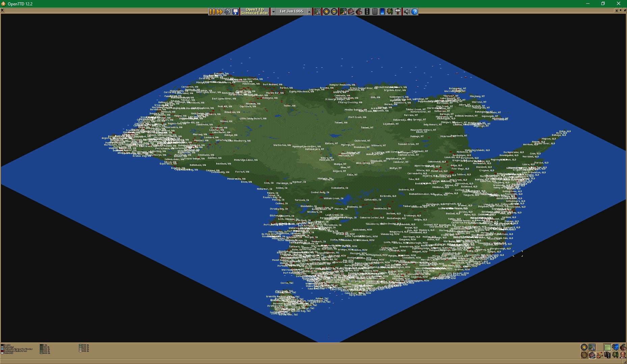Click the Forrest, WA town label
627x364 pixels.
tap(242, 172)
